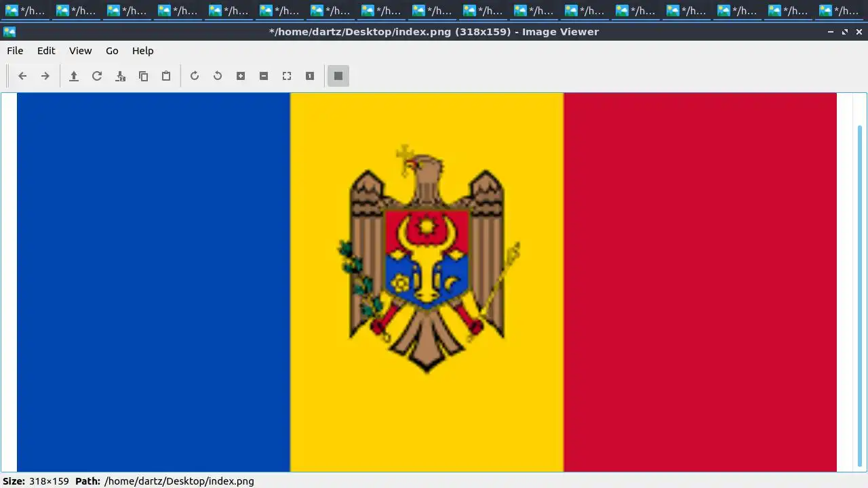
Task: Click the open file upload icon
Action: click(74, 76)
